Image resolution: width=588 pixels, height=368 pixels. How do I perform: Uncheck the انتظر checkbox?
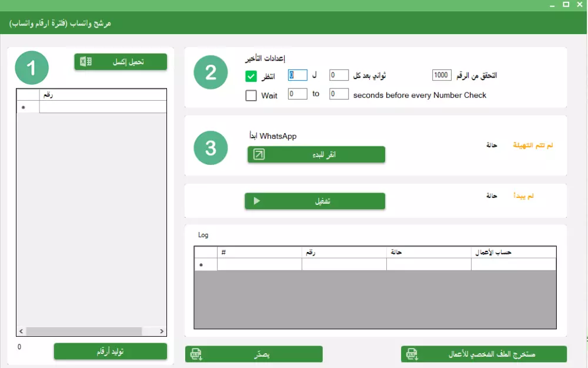pos(251,76)
